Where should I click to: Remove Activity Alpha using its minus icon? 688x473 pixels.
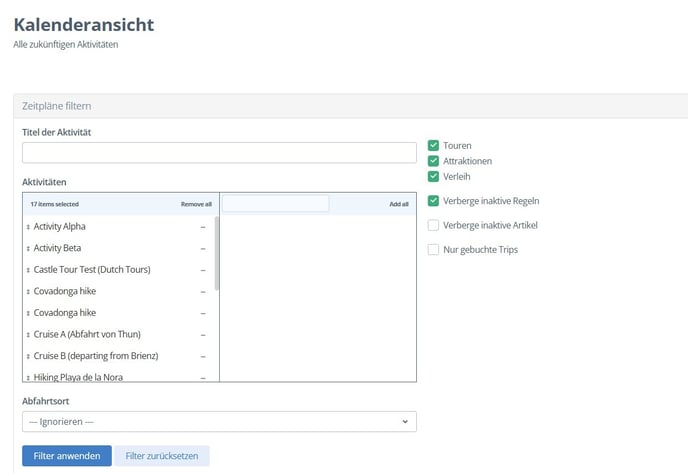tap(203, 227)
